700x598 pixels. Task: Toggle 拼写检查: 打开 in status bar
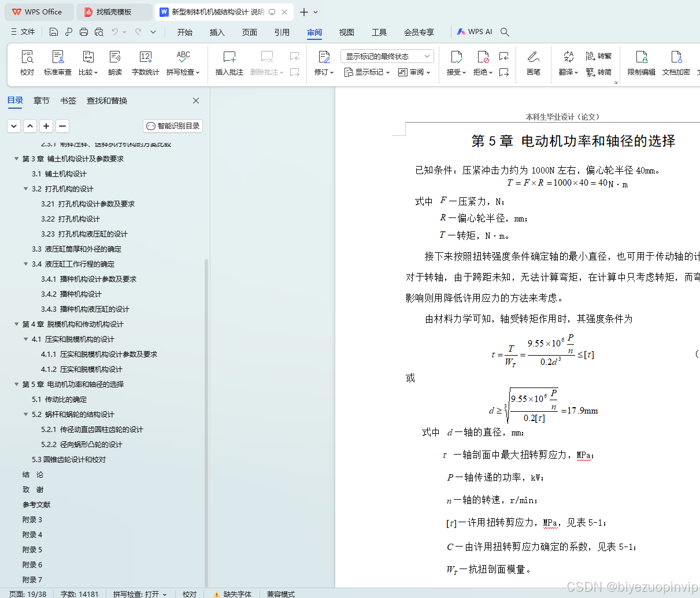point(140,593)
